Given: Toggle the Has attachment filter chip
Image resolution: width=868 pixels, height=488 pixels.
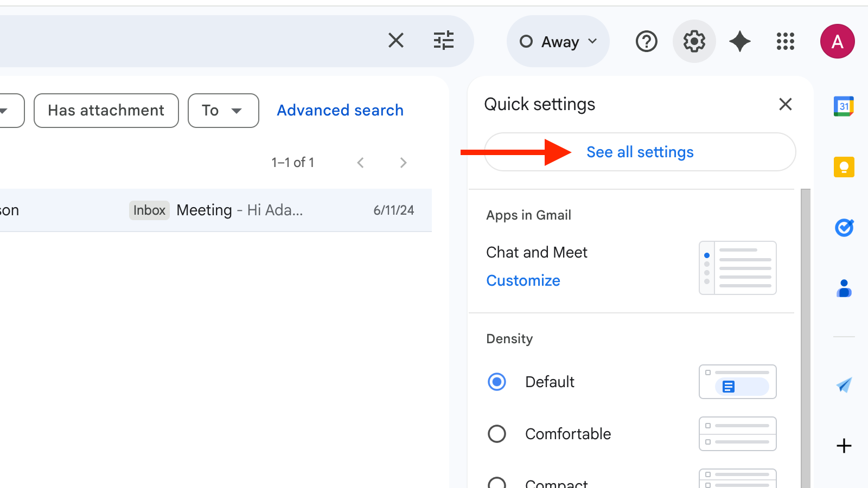Looking at the screenshot, I should coord(106,111).
